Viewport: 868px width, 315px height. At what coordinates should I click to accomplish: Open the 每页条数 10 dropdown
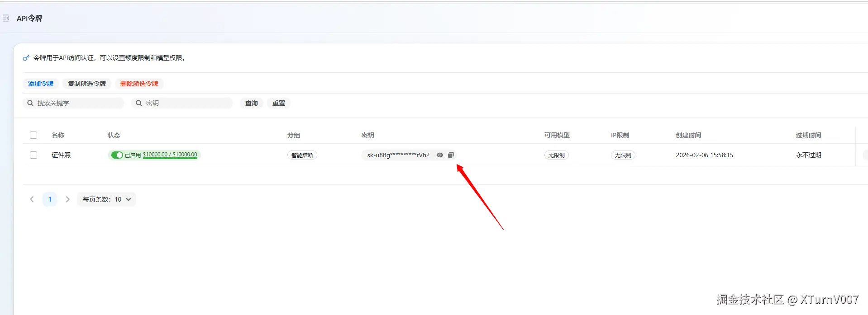(106, 199)
